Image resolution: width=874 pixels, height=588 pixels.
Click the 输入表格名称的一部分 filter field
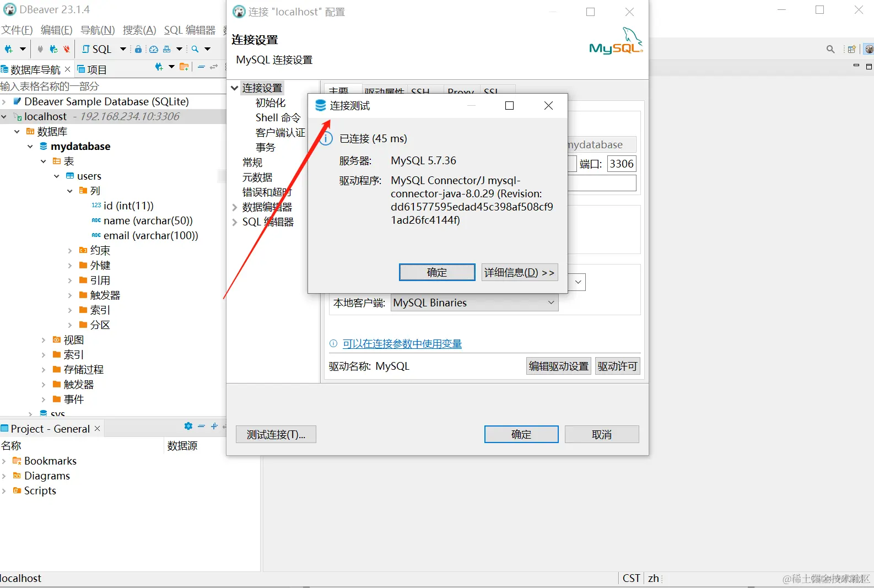[x=113, y=87]
